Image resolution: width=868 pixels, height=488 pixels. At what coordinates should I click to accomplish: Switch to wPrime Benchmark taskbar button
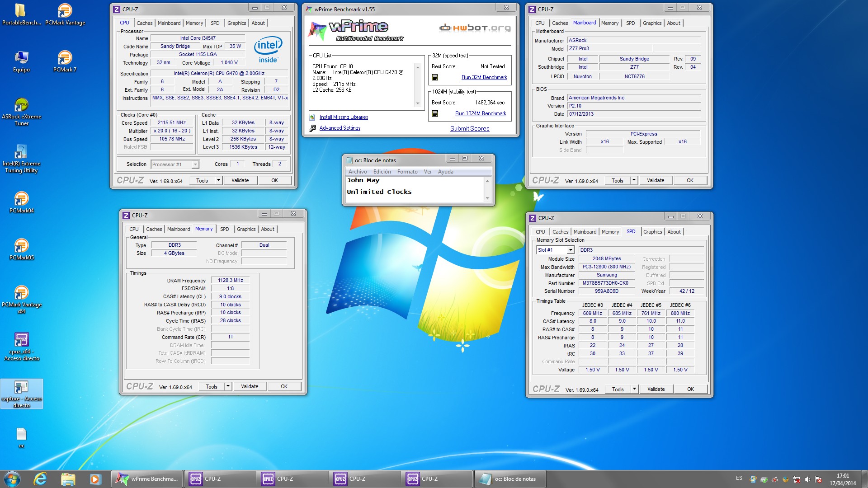point(147,479)
